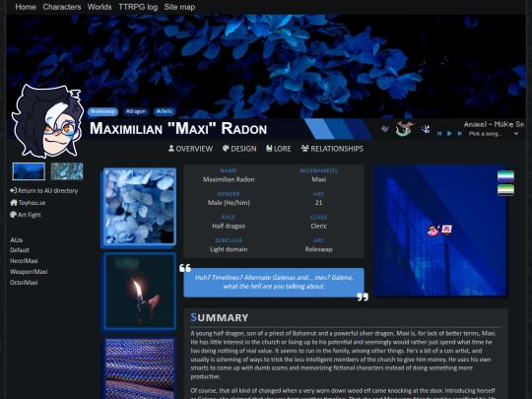This screenshot has width=532, height=399.
Task: Select the Octo!Maxi AU
Action: tap(24, 283)
